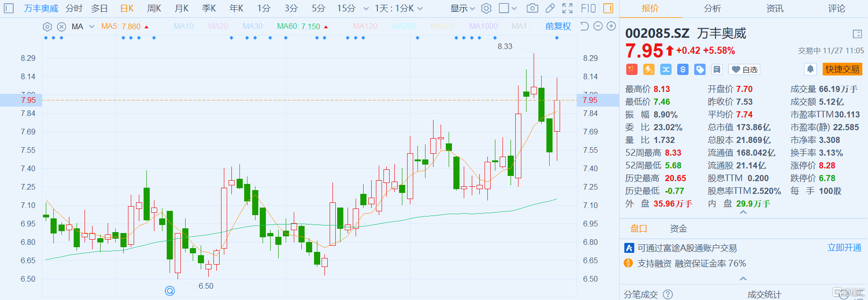Click the China flag market icon
The height and width of the screenshot is (300, 868).
(631, 70)
